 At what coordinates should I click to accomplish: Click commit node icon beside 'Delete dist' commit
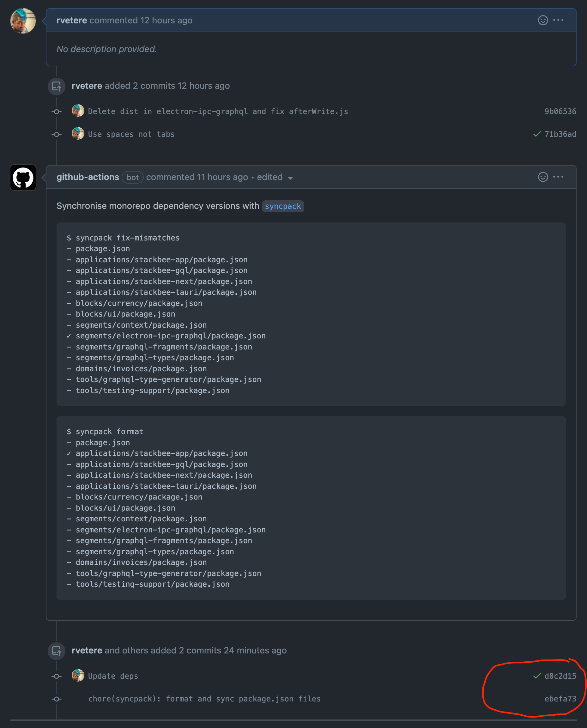(57, 112)
